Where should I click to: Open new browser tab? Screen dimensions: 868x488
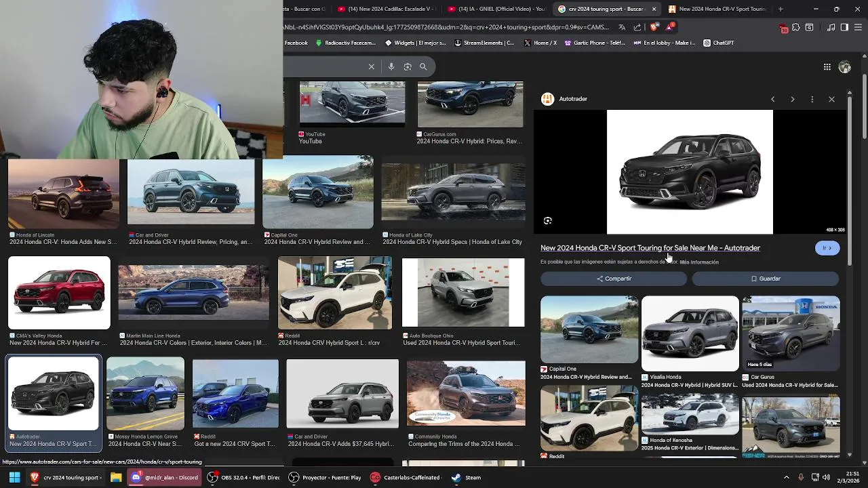[781, 9]
